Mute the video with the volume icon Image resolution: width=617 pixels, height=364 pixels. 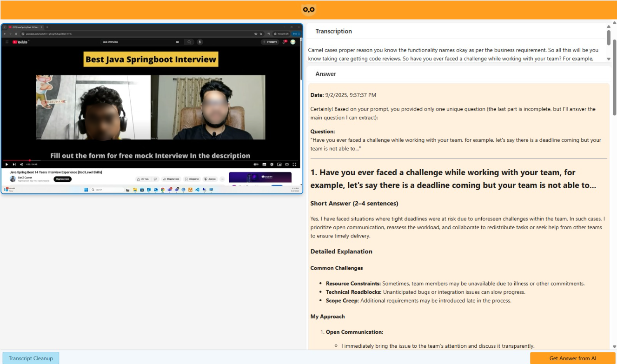click(21, 164)
